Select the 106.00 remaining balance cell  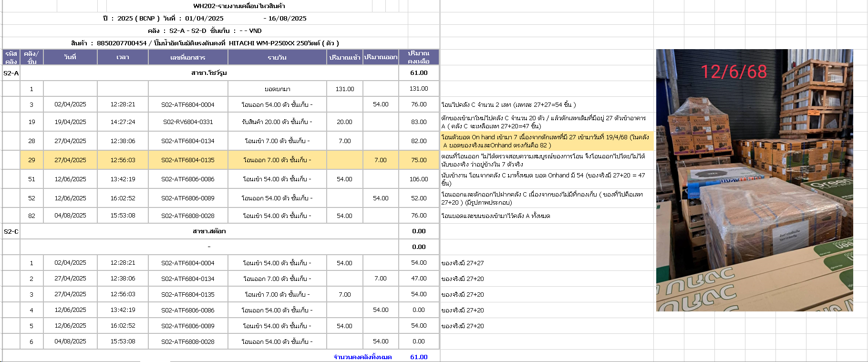(x=419, y=179)
